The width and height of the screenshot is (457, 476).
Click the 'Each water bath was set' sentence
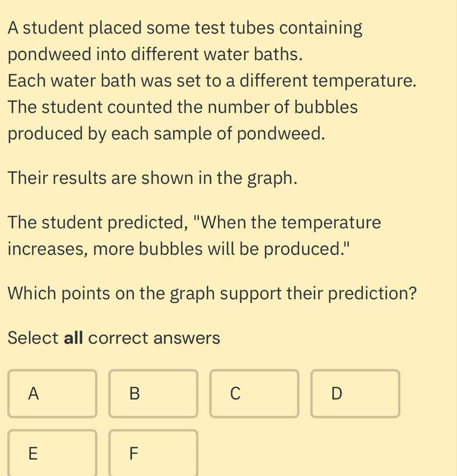212,80
